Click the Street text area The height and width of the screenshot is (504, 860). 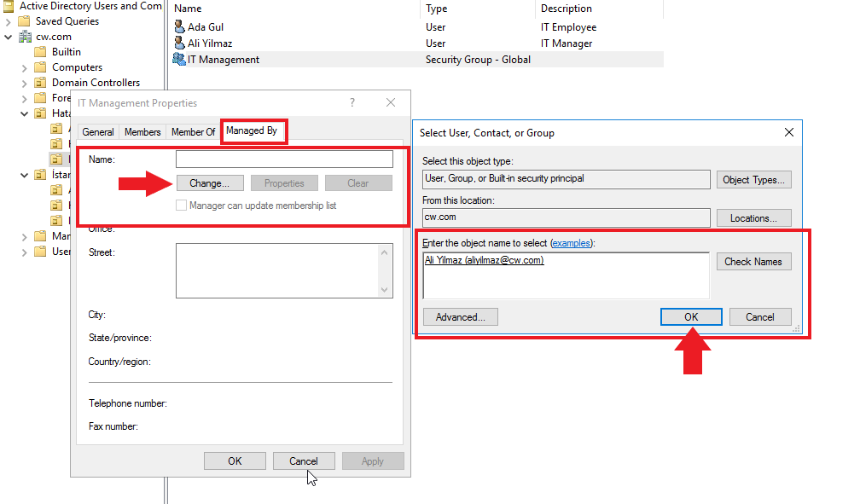277,270
